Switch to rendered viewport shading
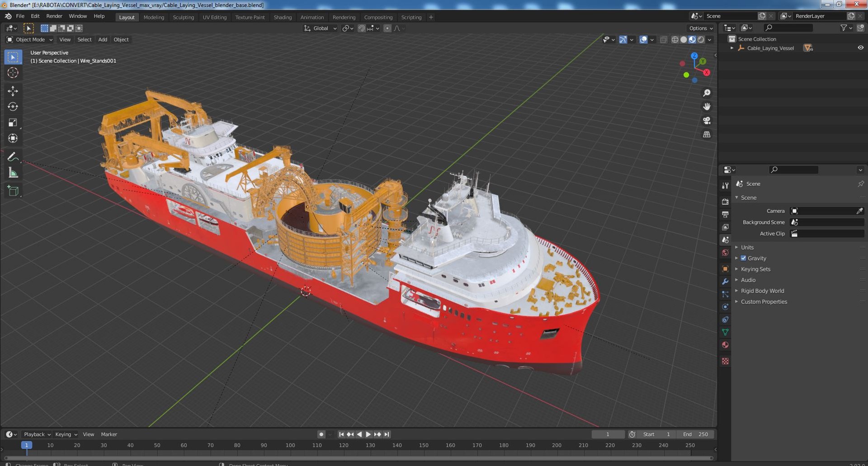The width and height of the screenshot is (868, 466). (x=701, y=40)
